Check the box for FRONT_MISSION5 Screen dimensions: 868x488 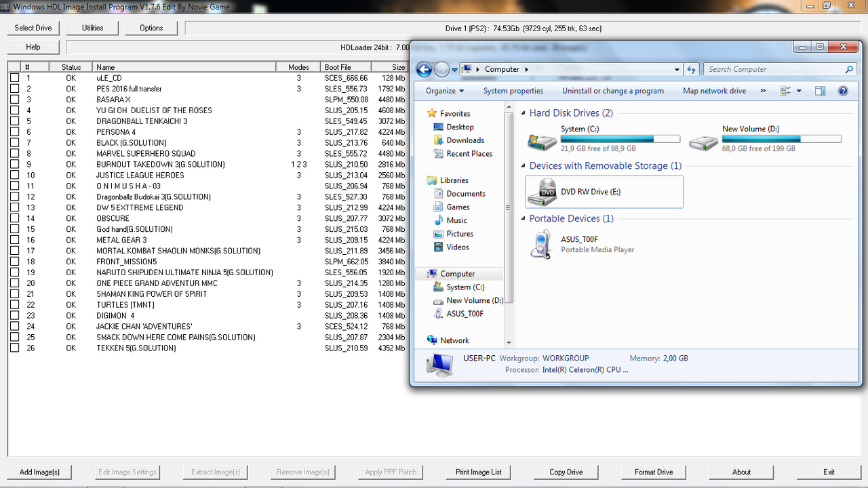15,262
